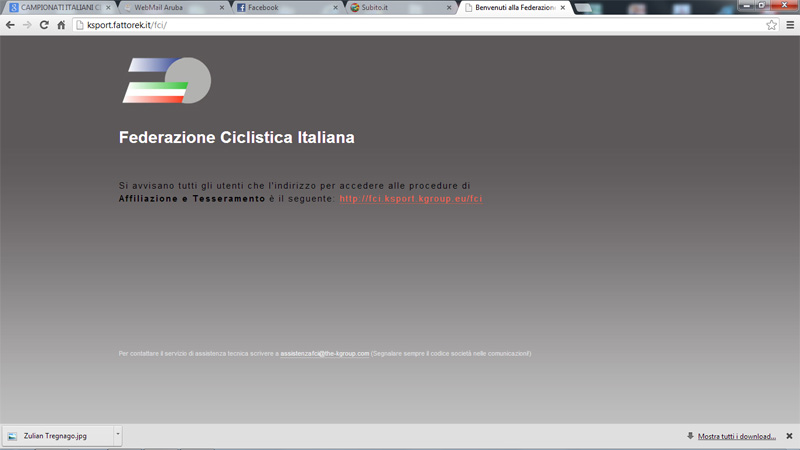Go back using the browser back arrow
This screenshot has height=450, width=800.
point(10,25)
